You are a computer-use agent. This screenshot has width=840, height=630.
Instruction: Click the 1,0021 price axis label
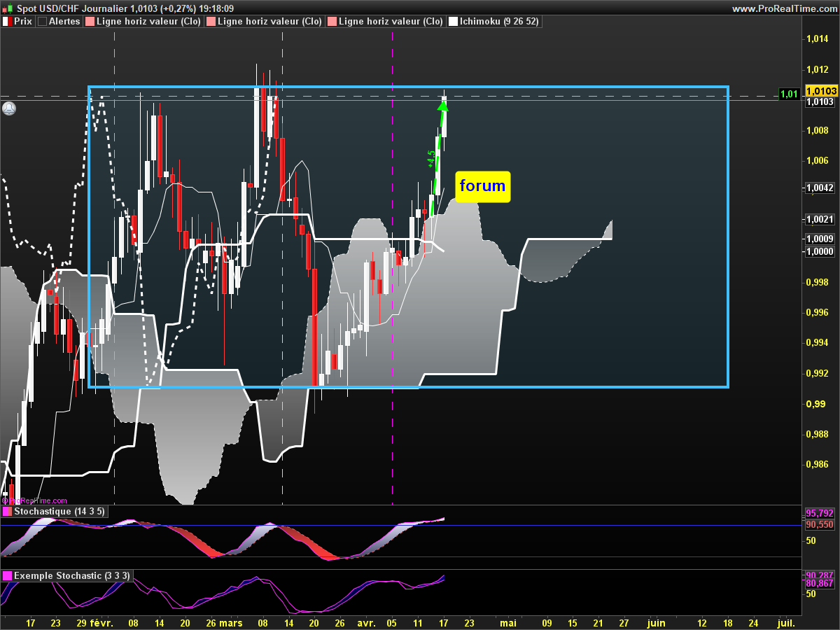click(820, 220)
